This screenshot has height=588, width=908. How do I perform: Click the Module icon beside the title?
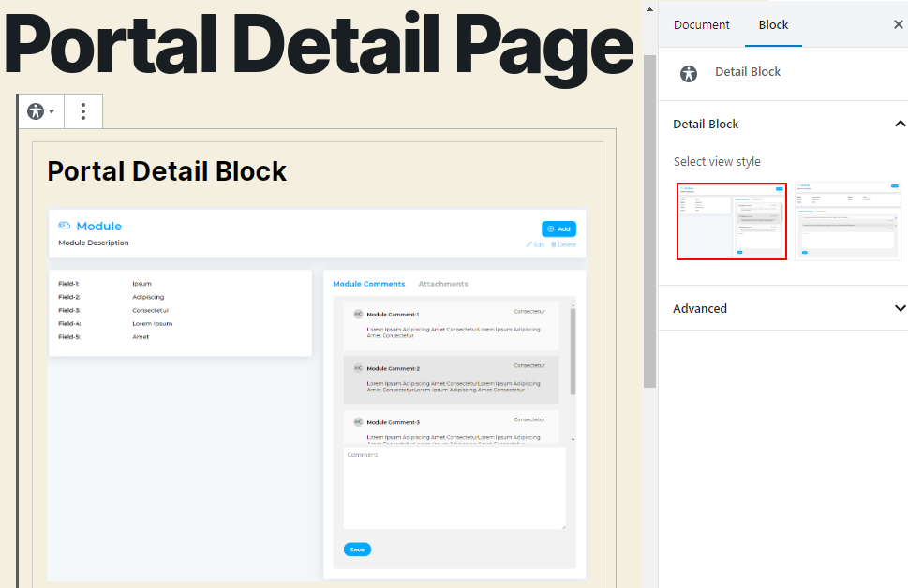tap(65, 226)
